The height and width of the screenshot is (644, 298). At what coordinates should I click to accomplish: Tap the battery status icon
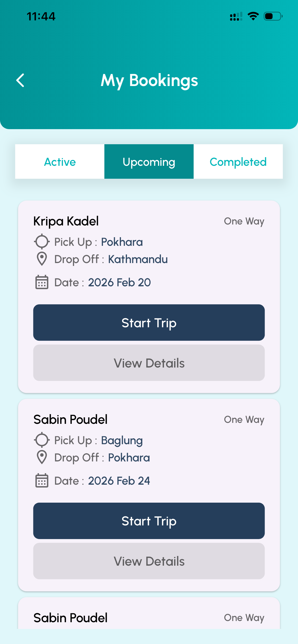point(273,16)
